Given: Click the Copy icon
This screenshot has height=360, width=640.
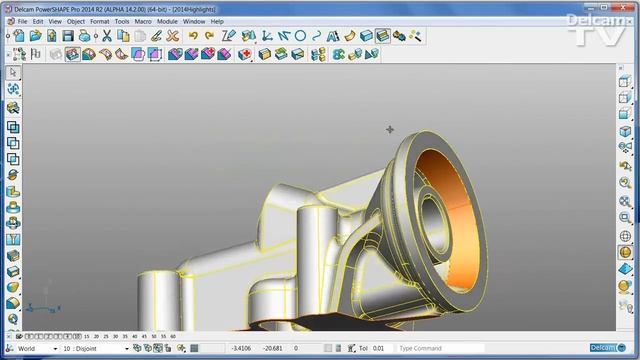Looking at the screenshot, I should (x=123, y=36).
